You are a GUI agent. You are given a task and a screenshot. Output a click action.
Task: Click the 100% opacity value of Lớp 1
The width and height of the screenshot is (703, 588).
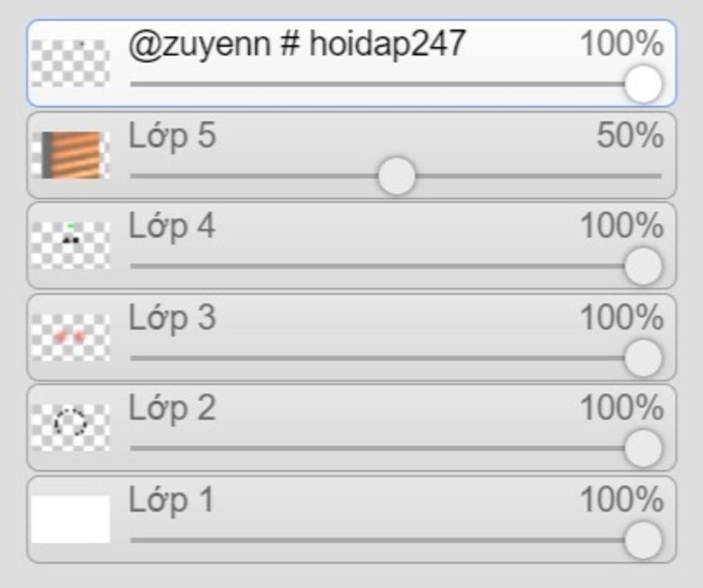pyautogui.click(x=622, y=499)
